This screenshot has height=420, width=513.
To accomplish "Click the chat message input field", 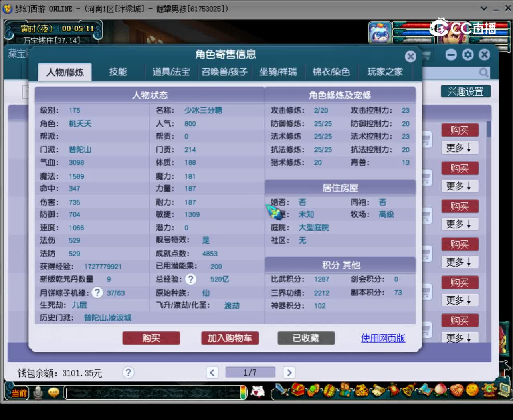I will 153,392.
